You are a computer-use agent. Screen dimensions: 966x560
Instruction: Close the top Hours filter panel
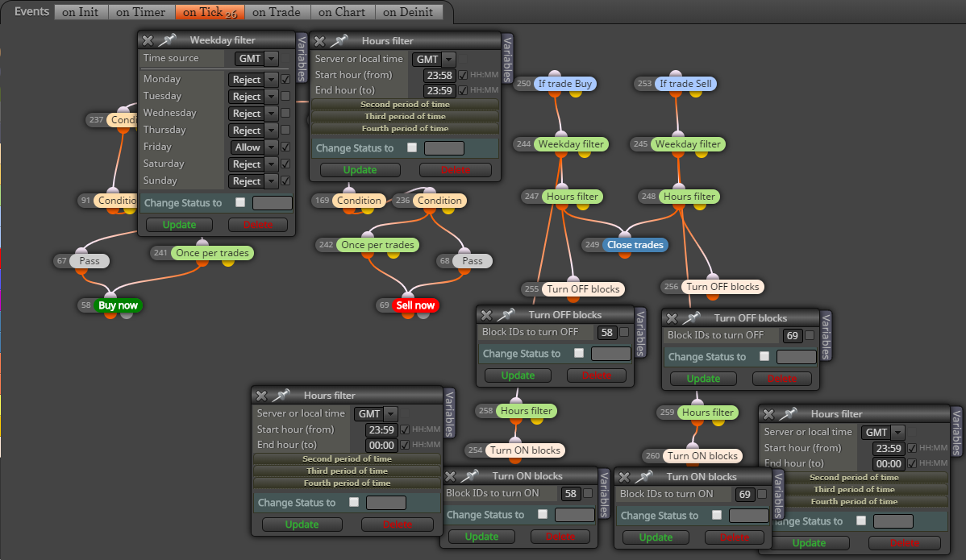tap(320, 41)
